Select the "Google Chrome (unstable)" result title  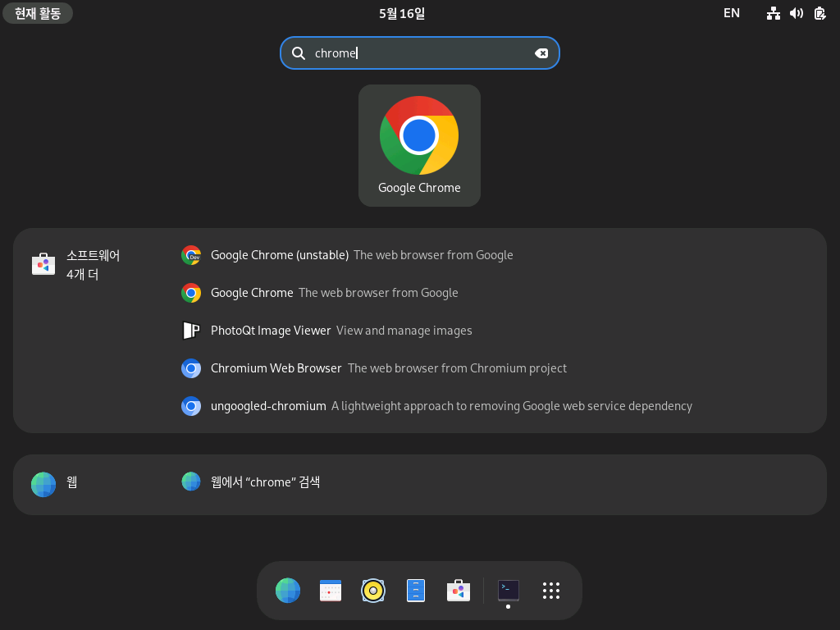pyautogui.click(x=280, y=255)
